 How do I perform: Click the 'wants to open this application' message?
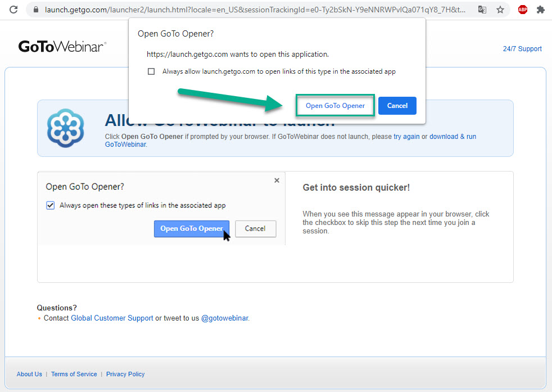pyautogui.click(x=238, y=54)
